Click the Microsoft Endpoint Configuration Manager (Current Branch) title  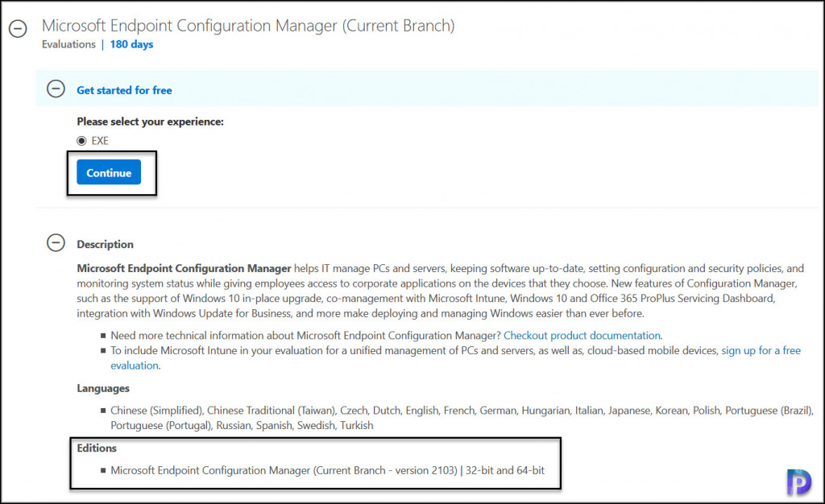click(248, 25)
